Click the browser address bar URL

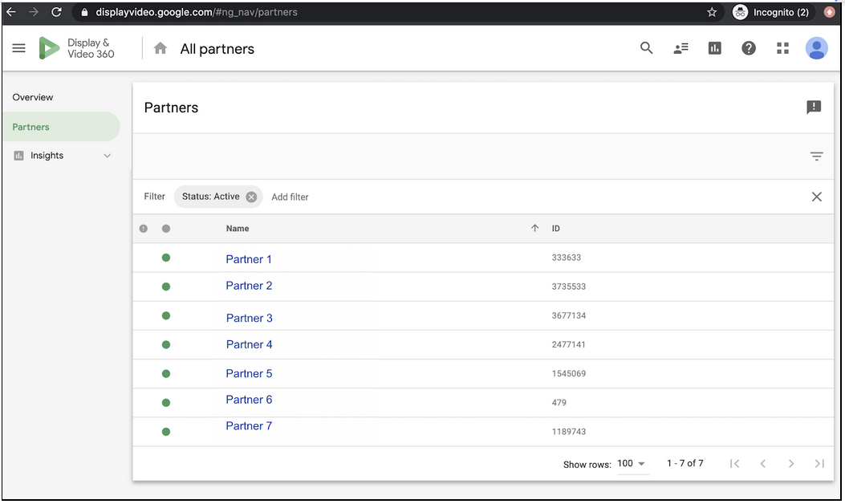(x=196, y=12)
